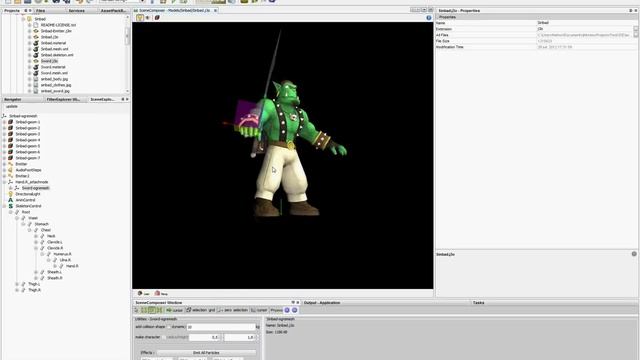Viewport: 640px width, 360px height.
Task: Click the first purple round icon after Physics
Action: pyautogui.click(x=287, y=310)
